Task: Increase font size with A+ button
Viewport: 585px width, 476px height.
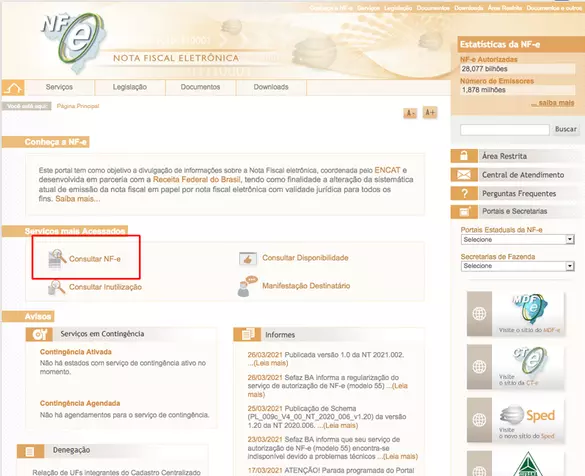Action: click(430, 112)
